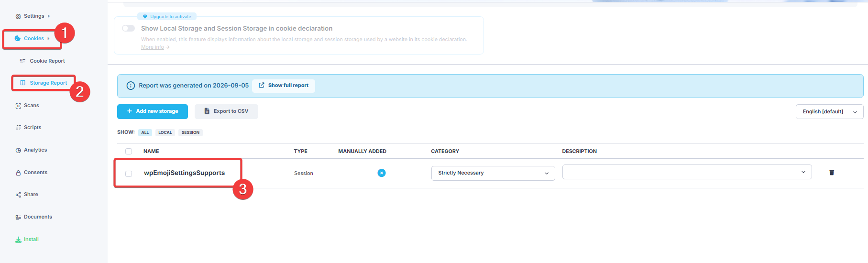Click the Consents lock icon

(18, 173)
